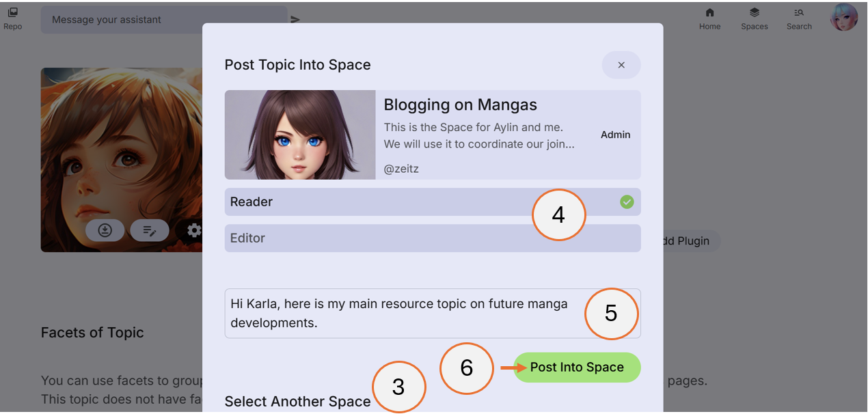Close the Post Topic Into Space dialog
Screen dimensions: 868x414
pyautogui.click(x=621, y=64)
